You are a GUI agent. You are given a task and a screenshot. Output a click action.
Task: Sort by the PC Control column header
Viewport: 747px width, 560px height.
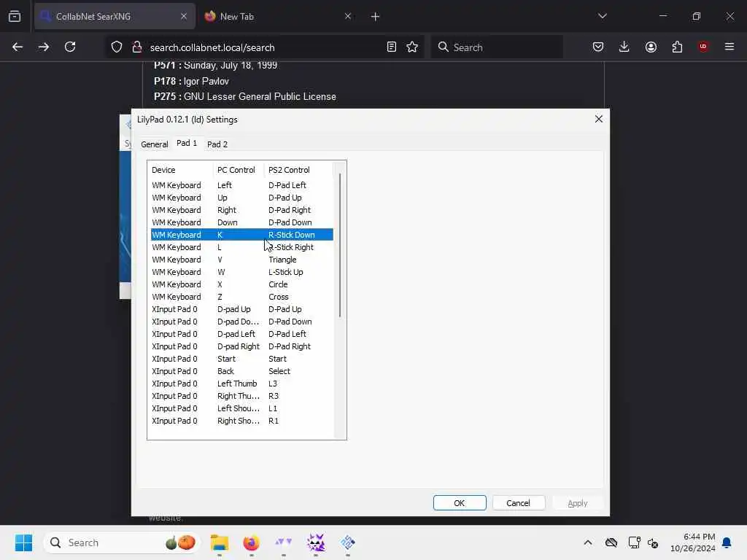pyautogui.click(x=239, y=170)
